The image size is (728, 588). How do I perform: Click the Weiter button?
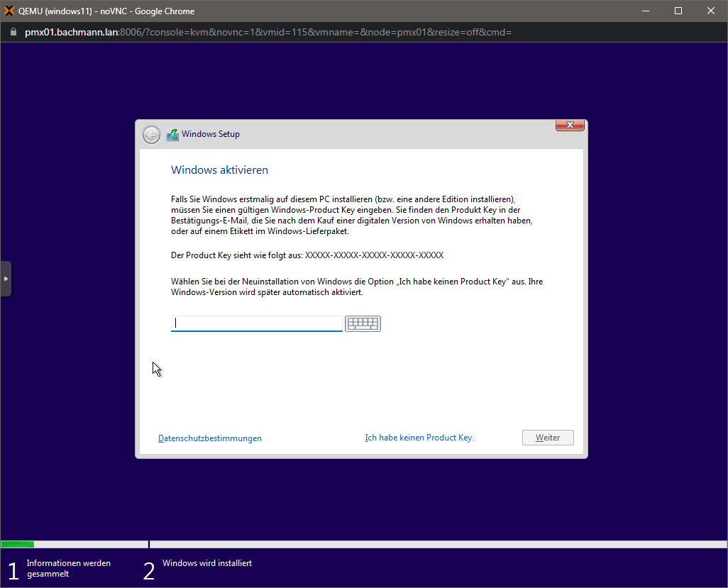tap(548, 438)
